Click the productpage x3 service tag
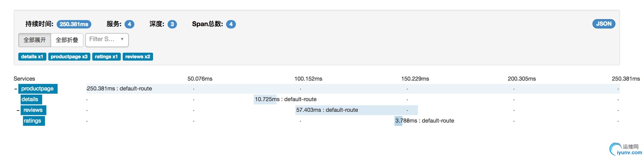 point(69,57)
